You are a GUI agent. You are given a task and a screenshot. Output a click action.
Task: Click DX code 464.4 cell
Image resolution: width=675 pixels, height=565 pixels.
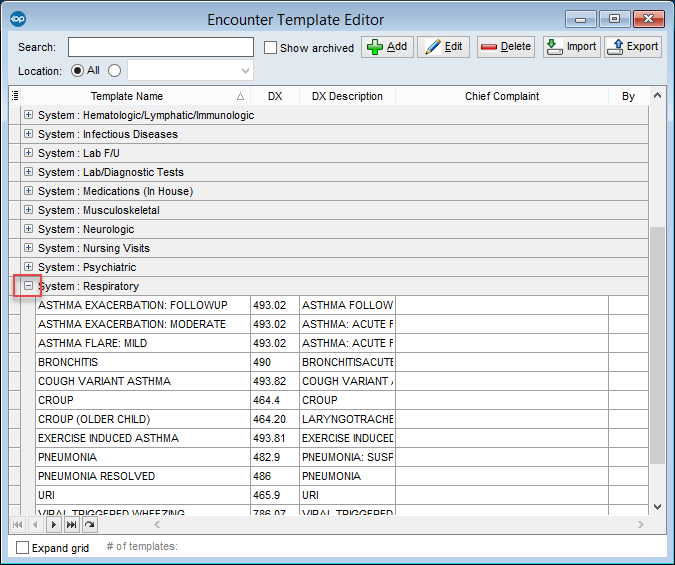pyautogui.click(x=275, y=400)
